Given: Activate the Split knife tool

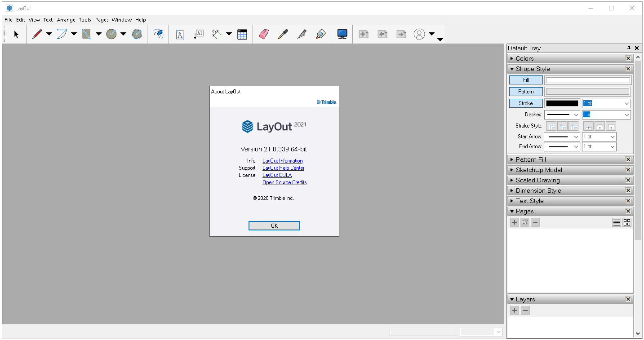Looking at the screenshot, I should click(x=302, y=34).
